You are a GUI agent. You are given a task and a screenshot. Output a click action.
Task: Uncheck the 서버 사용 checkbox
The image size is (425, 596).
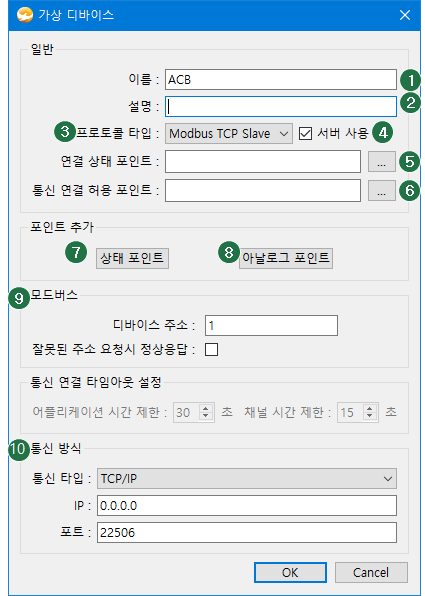[x=305, y=134]
